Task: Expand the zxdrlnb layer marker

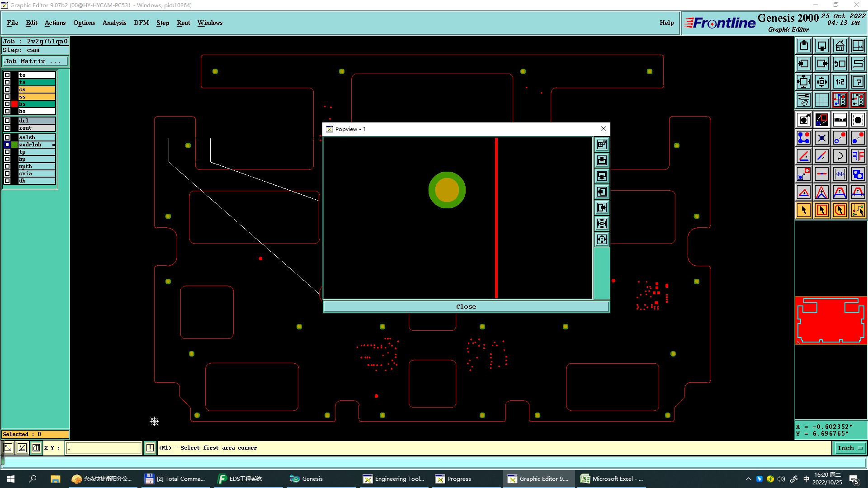Action: pyautogui.click(x=53, y=145)
